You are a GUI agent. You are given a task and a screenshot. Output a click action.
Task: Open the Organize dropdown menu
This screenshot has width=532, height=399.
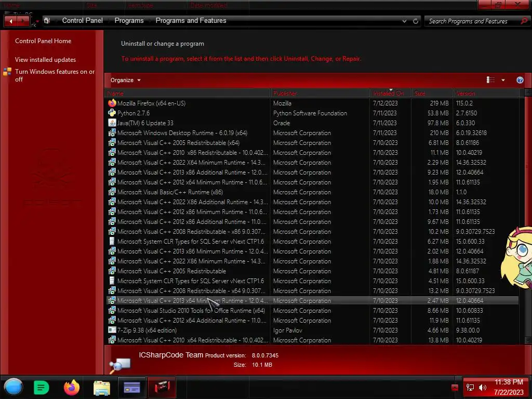coord(125,80)
